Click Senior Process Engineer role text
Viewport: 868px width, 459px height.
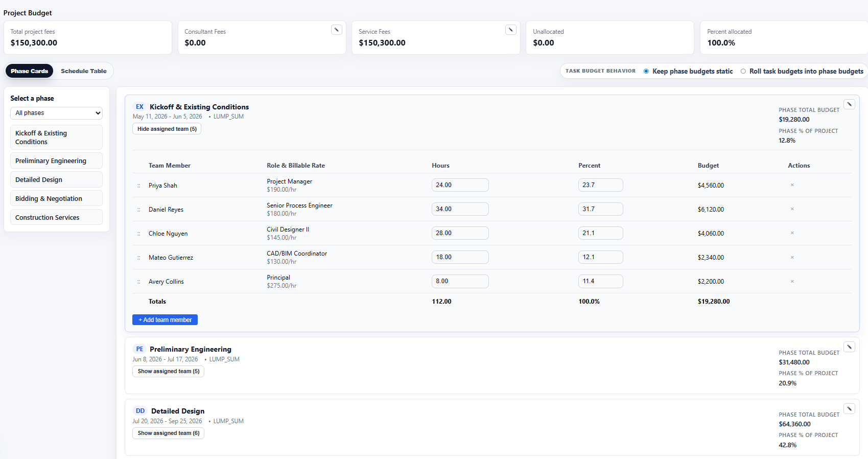[x=299, y=205]
